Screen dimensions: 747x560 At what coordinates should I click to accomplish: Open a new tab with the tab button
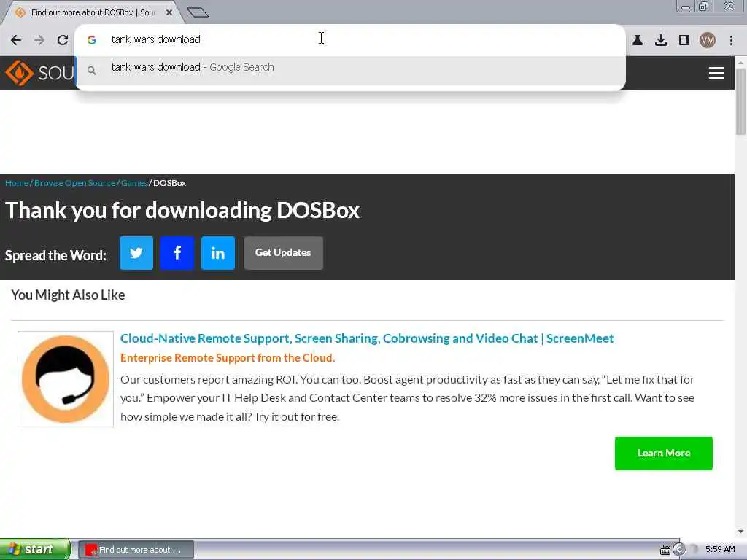[x=198, y=12]
